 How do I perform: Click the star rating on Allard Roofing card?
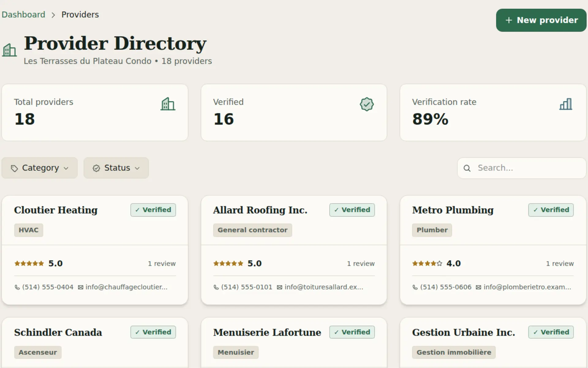[x=228, y=263]
